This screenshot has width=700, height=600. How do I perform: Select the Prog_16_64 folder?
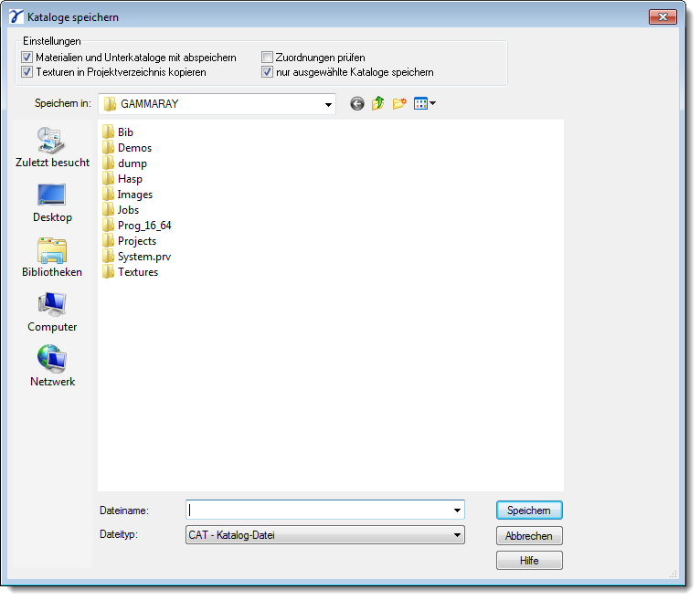[137, 226]
